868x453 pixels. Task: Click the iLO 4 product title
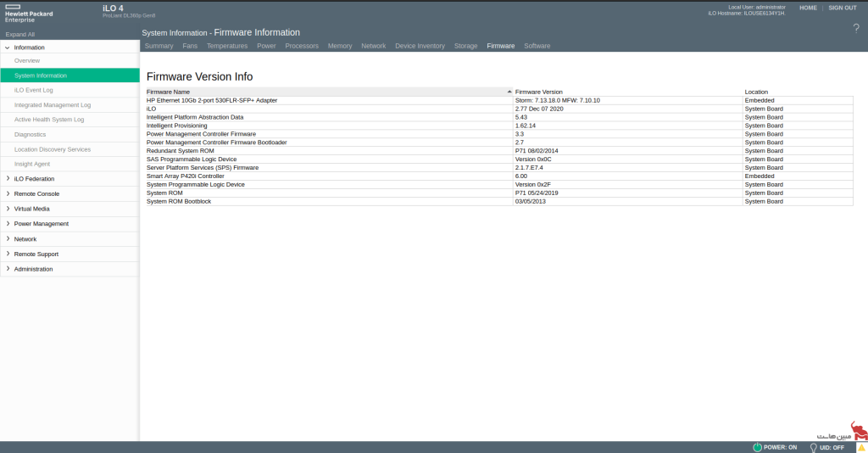(x=113, y=8)
